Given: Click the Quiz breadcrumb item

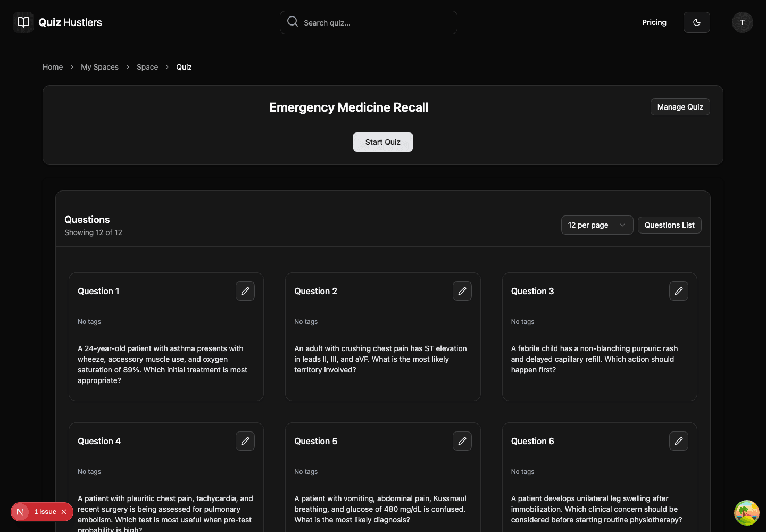Looking at the screenshot, I should (184, 67).
